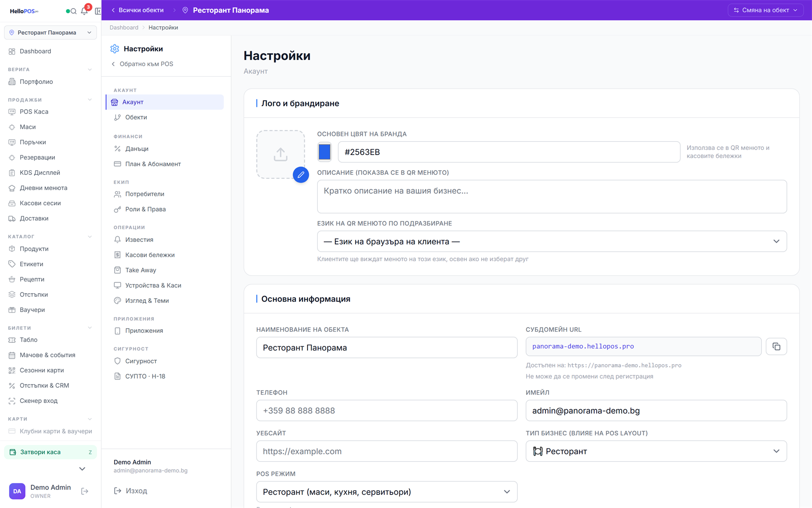The height and width of the screenshot is (508, 812).
Task: Open Потребители settings
Action: (x=164, y=194)
